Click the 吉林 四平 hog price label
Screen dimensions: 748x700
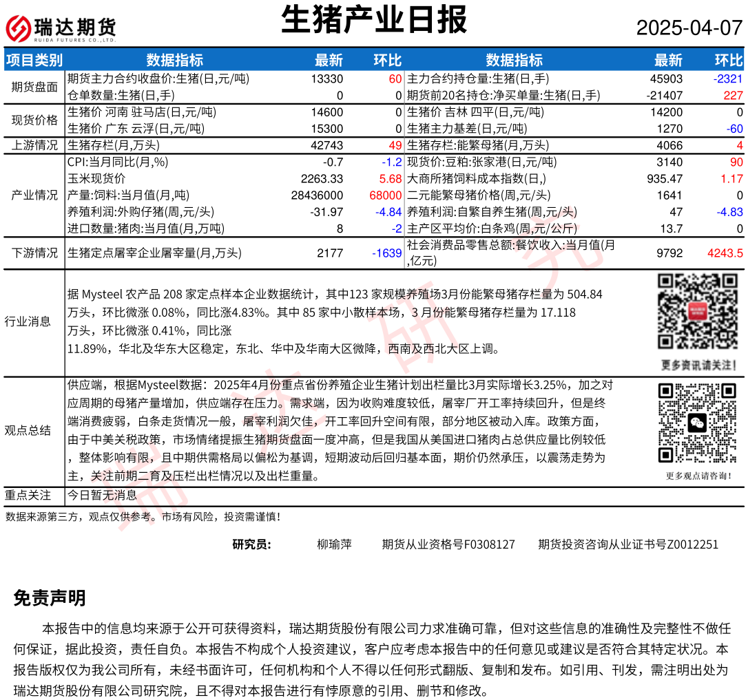(x=476, y=112)
